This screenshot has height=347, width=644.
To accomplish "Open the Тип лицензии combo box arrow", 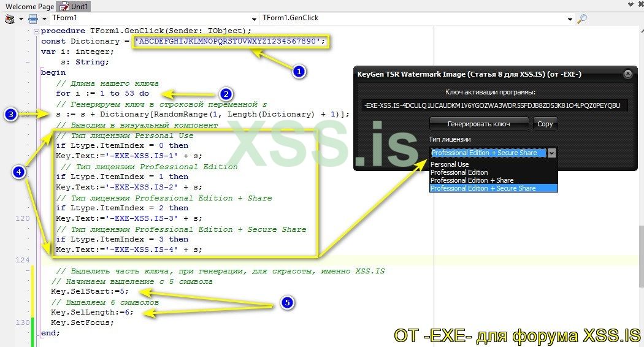I will tap(552, 153).
